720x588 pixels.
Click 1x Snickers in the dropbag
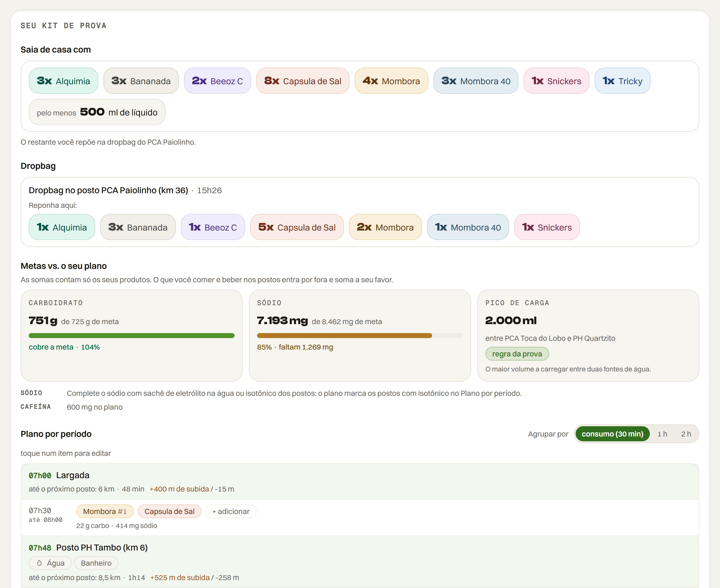coord(547,227)
